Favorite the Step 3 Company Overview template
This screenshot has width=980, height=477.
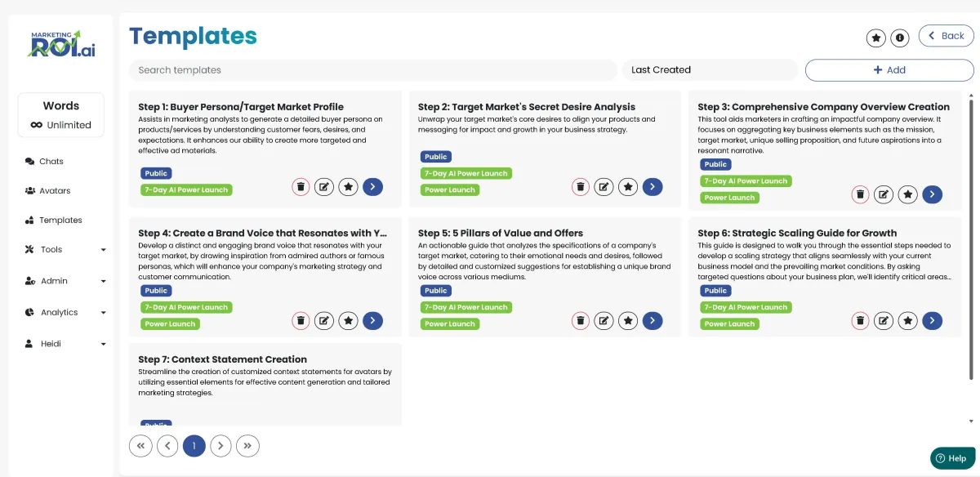(907, 194)
